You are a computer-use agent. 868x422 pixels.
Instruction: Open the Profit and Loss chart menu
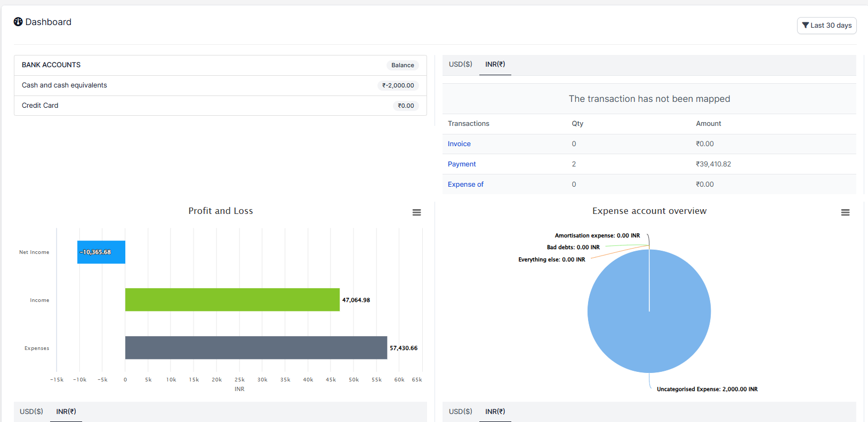coord(416,212)
